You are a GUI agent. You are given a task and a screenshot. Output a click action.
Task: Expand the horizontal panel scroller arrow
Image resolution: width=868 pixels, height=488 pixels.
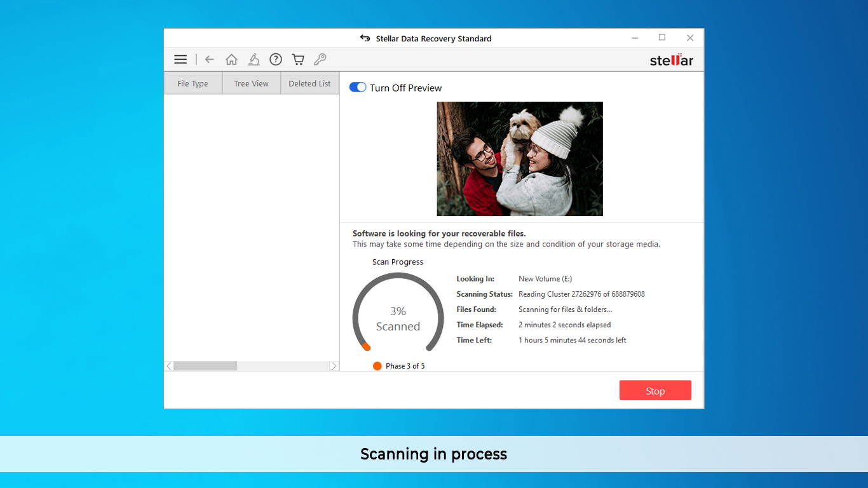click(335, 366)
